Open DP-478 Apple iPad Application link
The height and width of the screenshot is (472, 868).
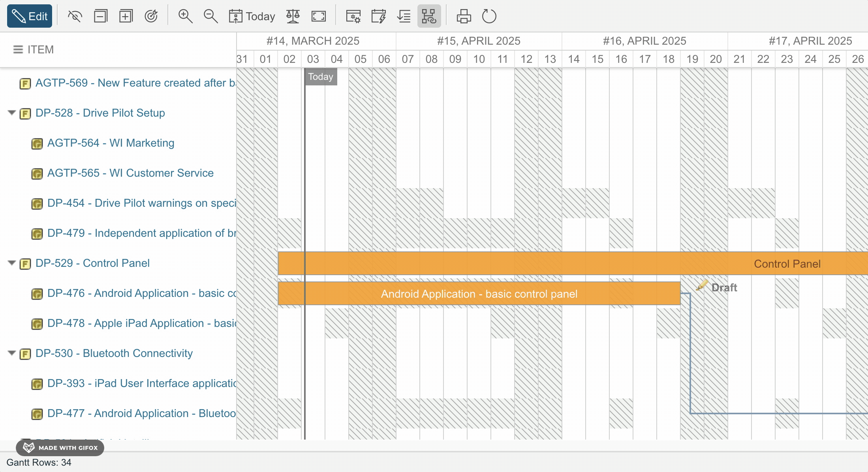pos(141,323)
